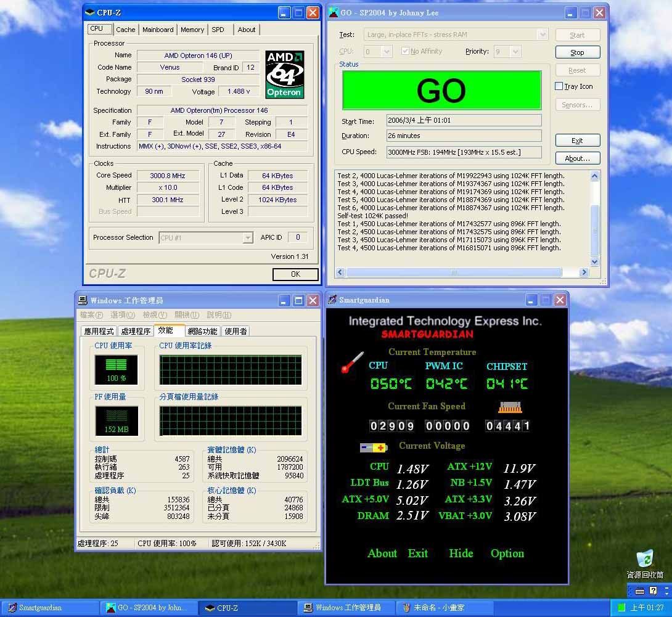
Task: Select the 網路功能 tab in Task Manager
Action: (x=202, y=332)
